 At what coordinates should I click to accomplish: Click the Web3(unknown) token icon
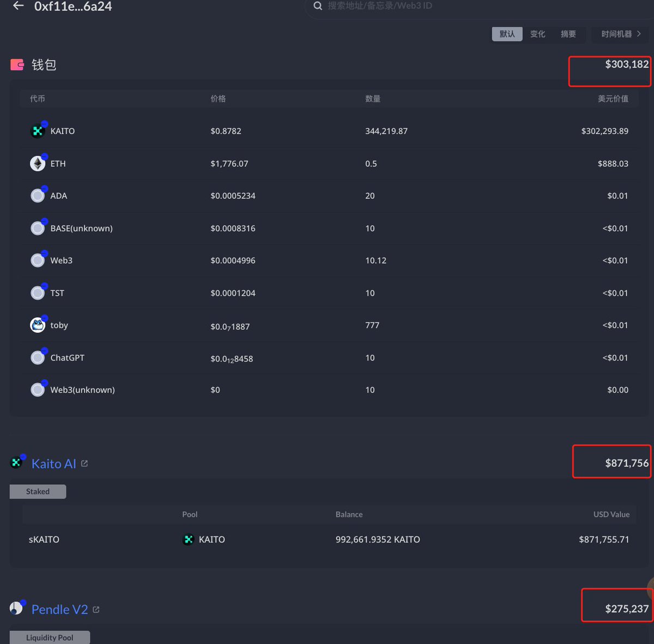pyautogui.click(x=38, y=390)
